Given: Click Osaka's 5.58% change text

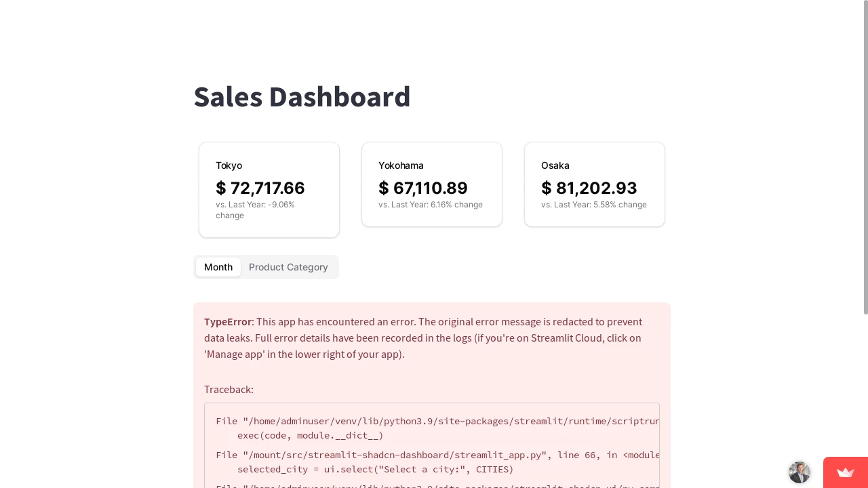Looking at the screenshot, I should pos(593,205).
